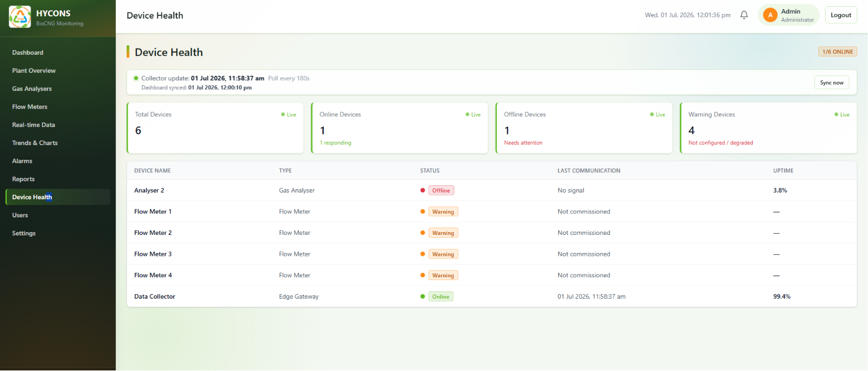Select the Data Collector device name
Image resolution: width=868 pixels, height=371 pixels.
point(155,296)
